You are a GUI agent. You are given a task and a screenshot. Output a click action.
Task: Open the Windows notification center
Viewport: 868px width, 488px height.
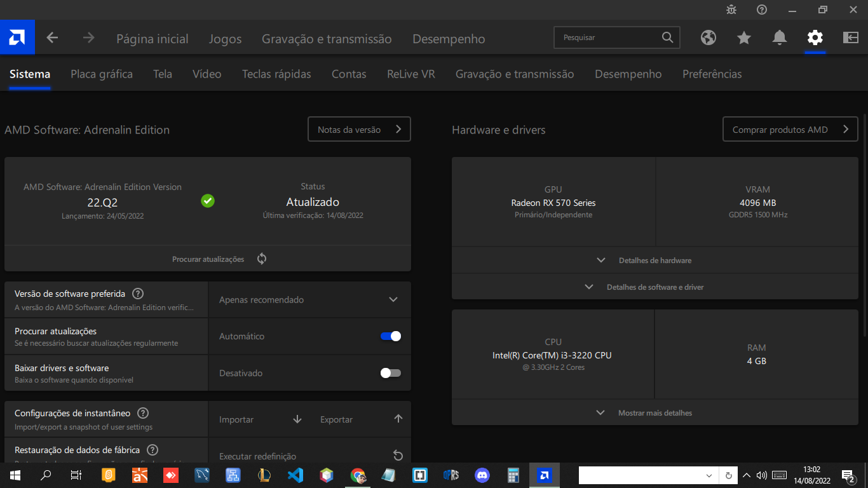tap(848, 475)
